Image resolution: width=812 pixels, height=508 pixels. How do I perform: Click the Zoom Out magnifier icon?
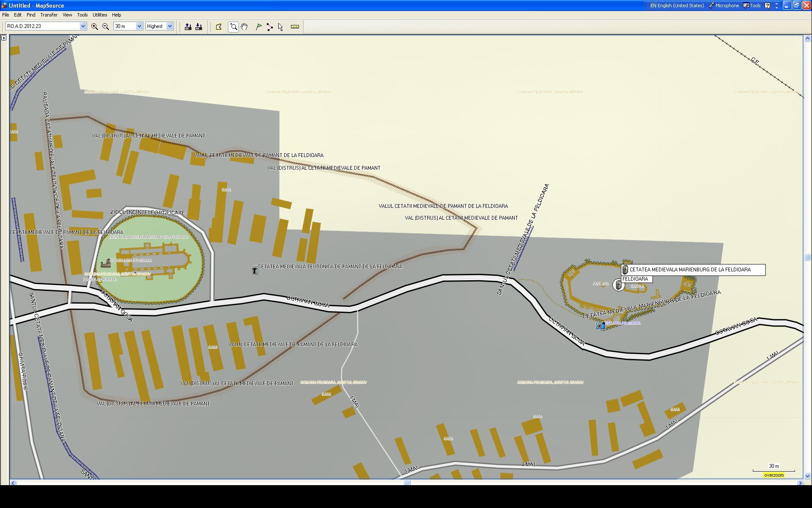(x=106, y=26)
